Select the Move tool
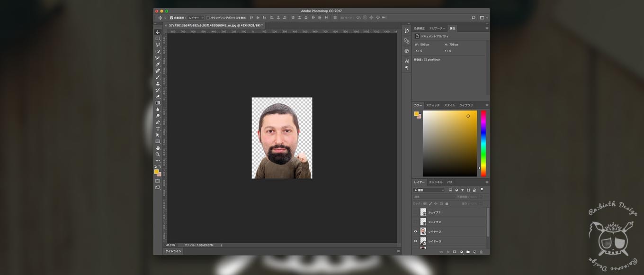The height and width of the screenshot is (275, 644). pyautogui.click(x=158, y=32)
